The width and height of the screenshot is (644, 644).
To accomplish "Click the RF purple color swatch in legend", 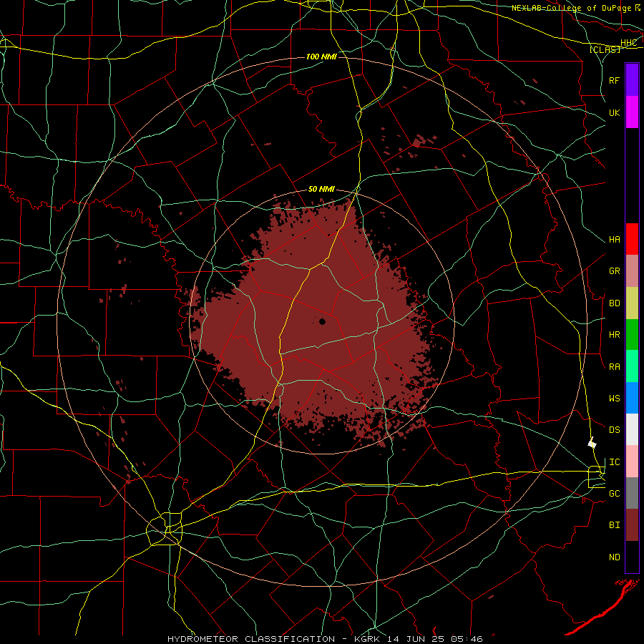I will pos(632,80).
